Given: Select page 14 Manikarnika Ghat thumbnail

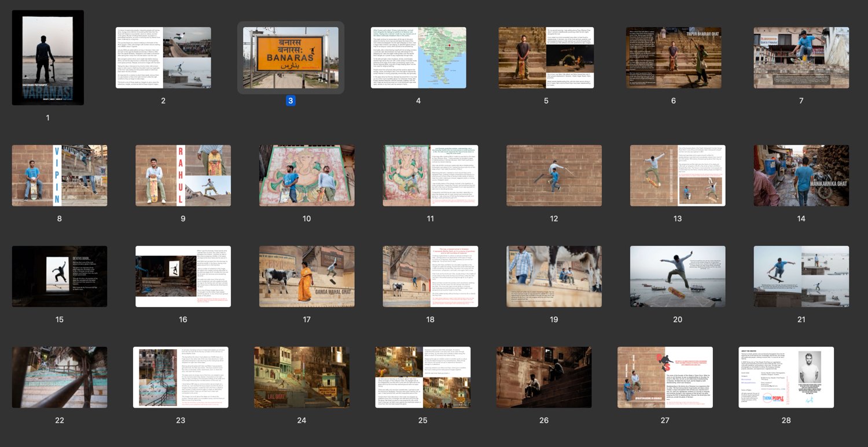Looking at the screenshot, I should coord(801,176).
